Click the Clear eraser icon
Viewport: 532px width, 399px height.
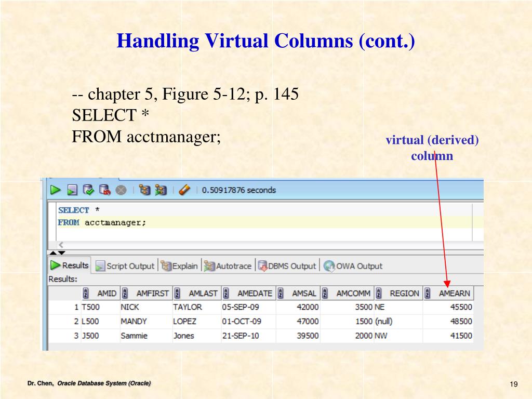coord(184,190)
